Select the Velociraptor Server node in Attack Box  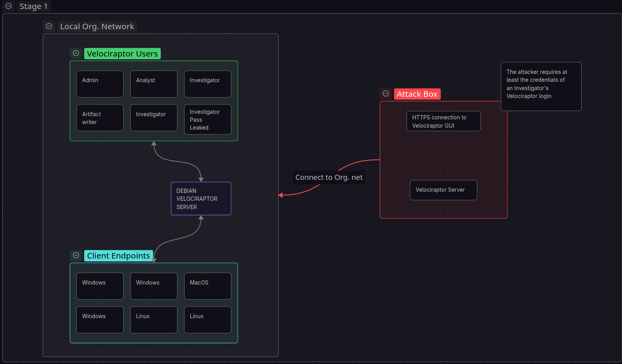[x=443, y=190]
